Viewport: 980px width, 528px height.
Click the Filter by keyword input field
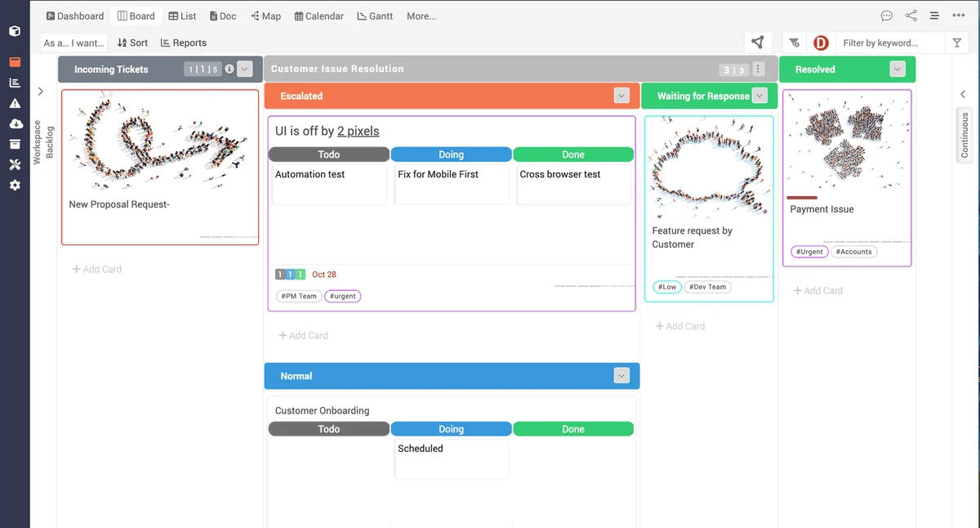click(x=890, y=43)
